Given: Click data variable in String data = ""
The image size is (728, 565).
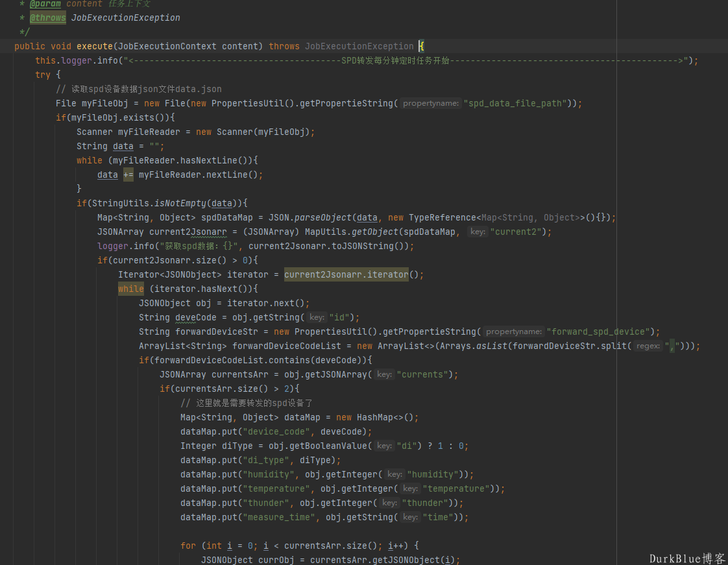Looking at the screenshot, I should (x=123, y=146).
